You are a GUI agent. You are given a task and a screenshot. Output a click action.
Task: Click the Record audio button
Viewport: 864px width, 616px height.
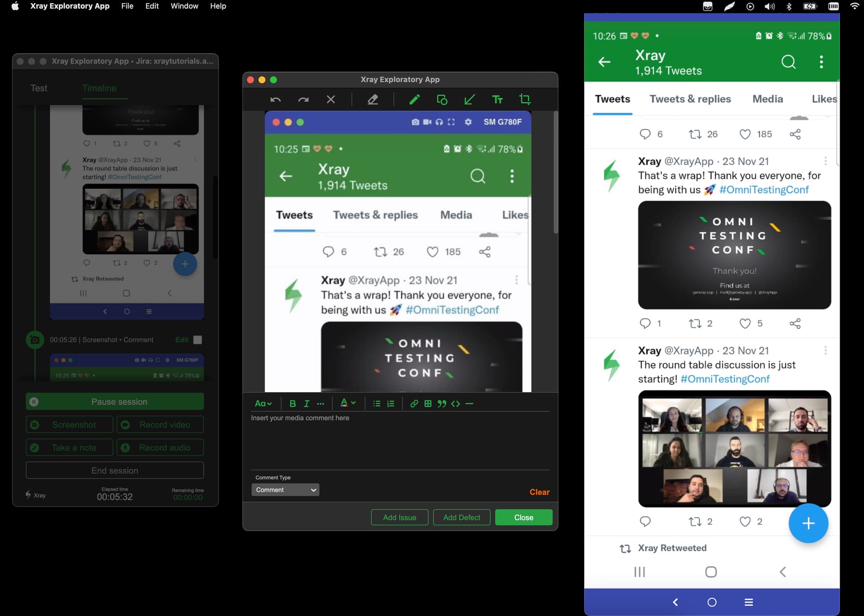click(160, 447)
